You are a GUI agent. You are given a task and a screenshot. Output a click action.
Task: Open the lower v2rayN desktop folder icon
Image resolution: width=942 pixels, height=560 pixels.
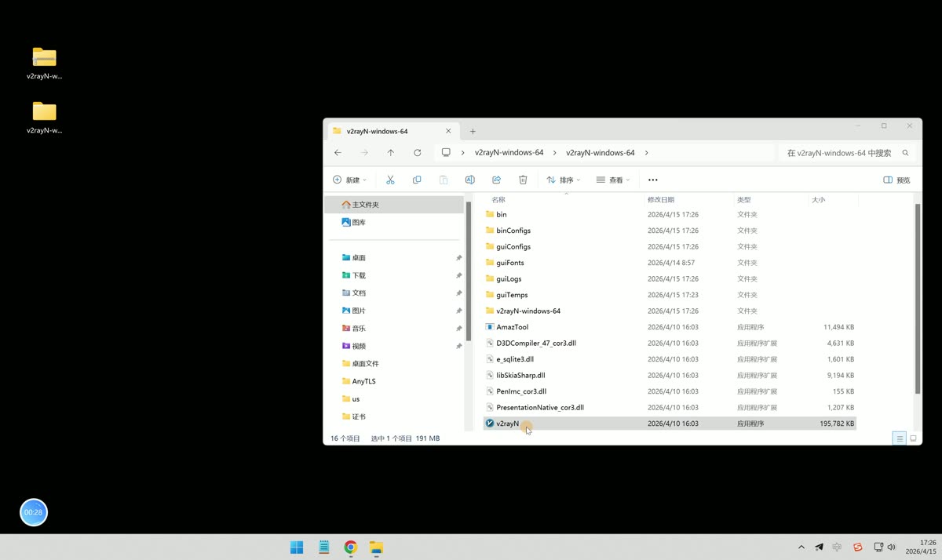44,117
